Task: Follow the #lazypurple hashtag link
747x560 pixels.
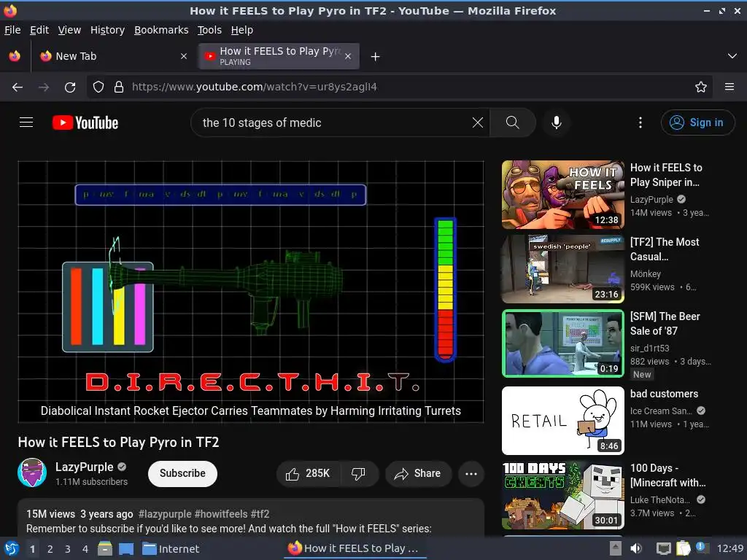Action: [x=165, y=514]
